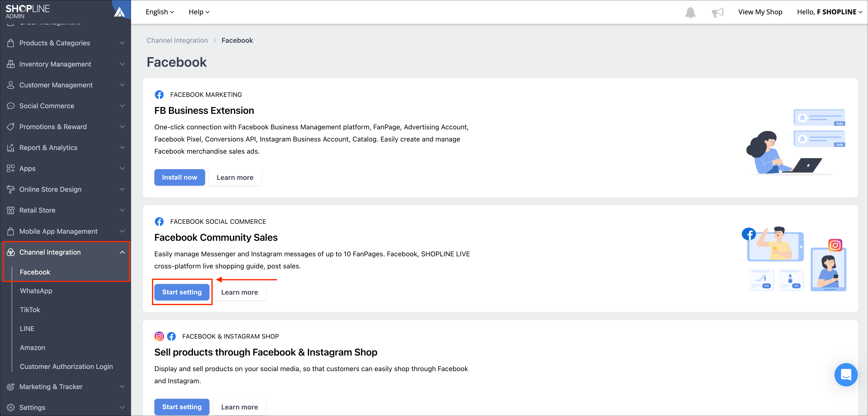The width and height of the screenshot is (868, 416).
Task: Click the "FB Business Extension" heading
Action: coord(204,110)
